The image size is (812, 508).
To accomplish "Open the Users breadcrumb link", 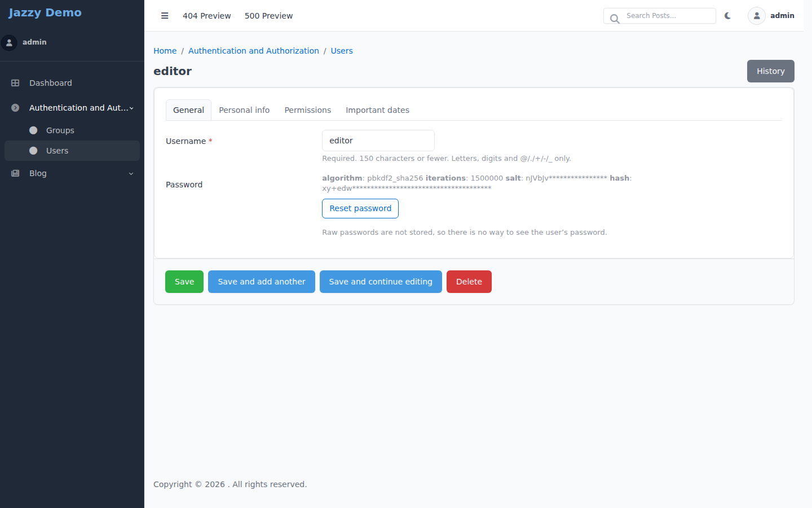I will tap(342, 51).
